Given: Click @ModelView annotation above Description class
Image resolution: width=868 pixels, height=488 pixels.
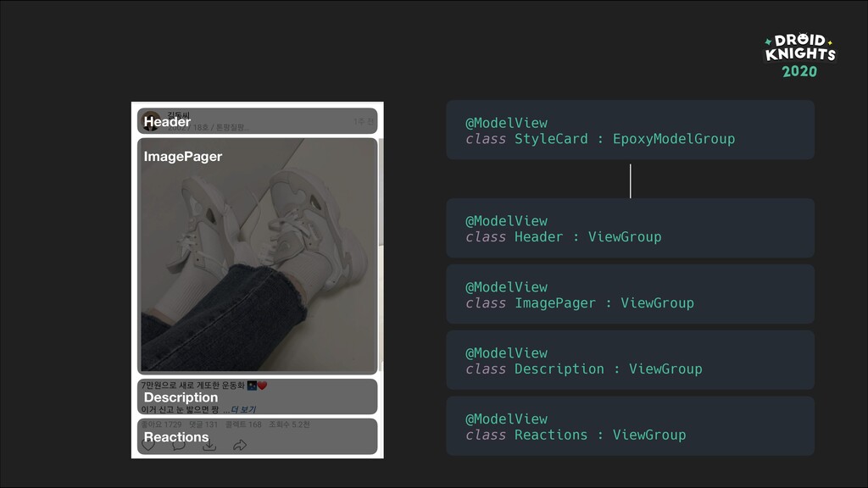Looking at the screenshot, I should pyautogui.click(x=506, y=353).
